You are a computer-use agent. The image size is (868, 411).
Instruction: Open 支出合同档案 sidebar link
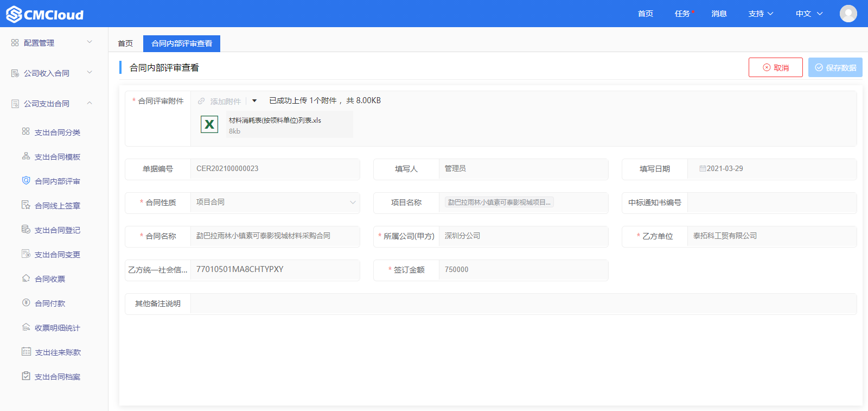58,377
